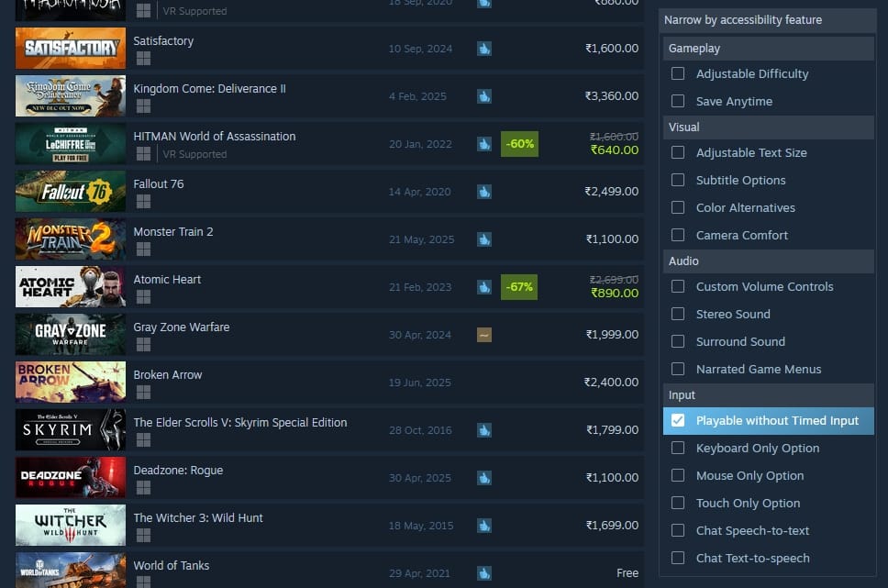Click the 18 May, 2015 release date
Image resolution: width=888 pixels, height=588 pixels.
421,526
